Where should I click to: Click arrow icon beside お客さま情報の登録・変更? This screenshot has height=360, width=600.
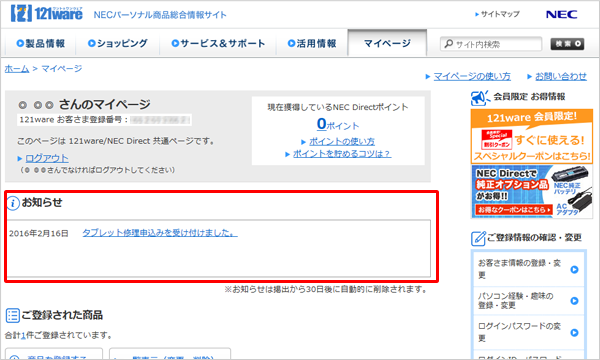(x=574, y=269)
